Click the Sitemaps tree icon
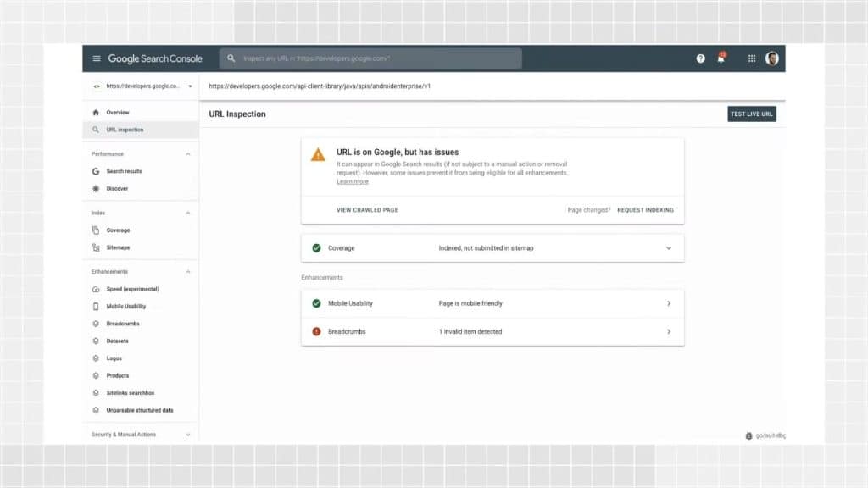The height and width of the screenshot is (488, 868). pyautogui.click(x=96, y=247)
